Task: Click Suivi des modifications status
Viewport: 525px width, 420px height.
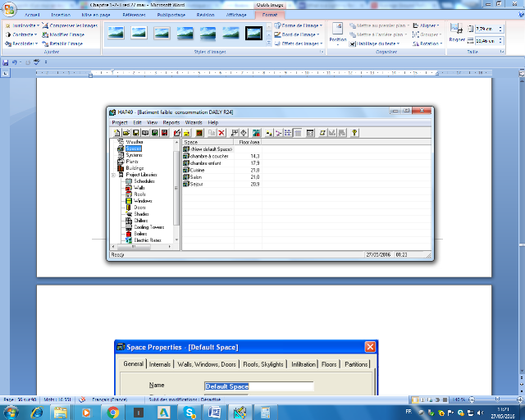Action: coord(185,399)
